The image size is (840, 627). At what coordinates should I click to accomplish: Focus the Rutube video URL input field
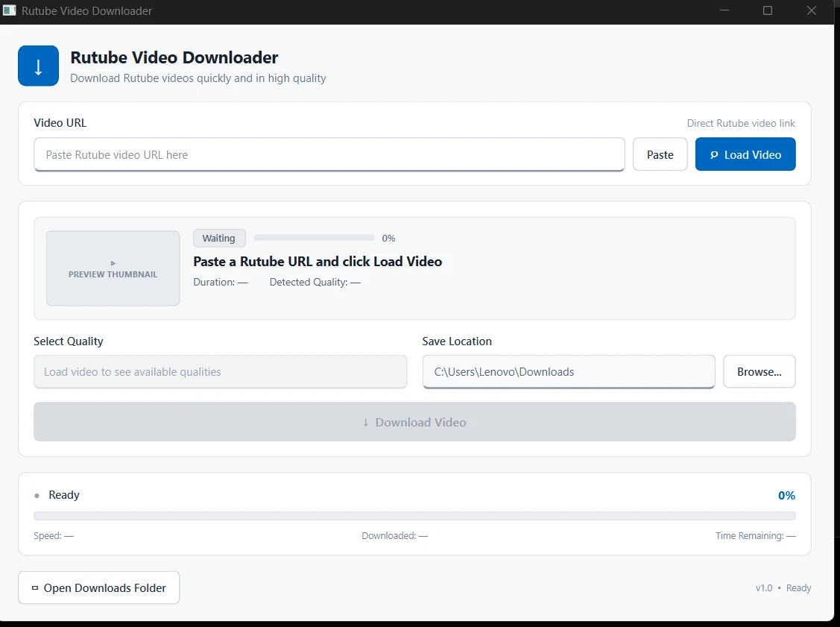pos(329,155)
